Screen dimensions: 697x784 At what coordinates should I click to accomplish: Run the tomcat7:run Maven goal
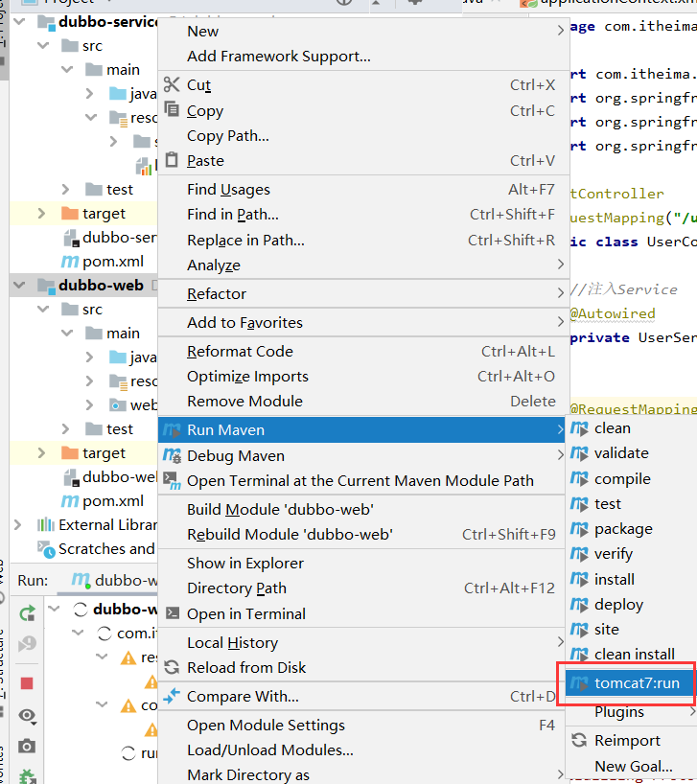[630, 683]
